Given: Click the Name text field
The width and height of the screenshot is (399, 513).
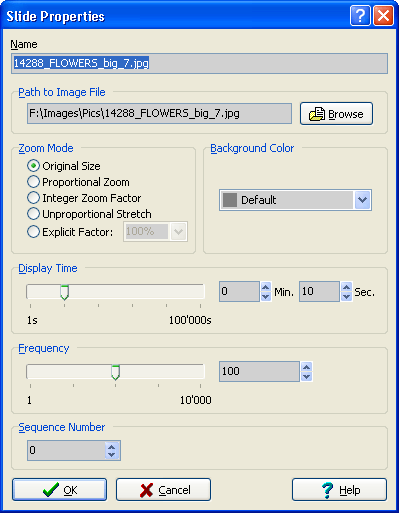Looking at the screenshot, I should pyautogui.click(x=199, y=63).
